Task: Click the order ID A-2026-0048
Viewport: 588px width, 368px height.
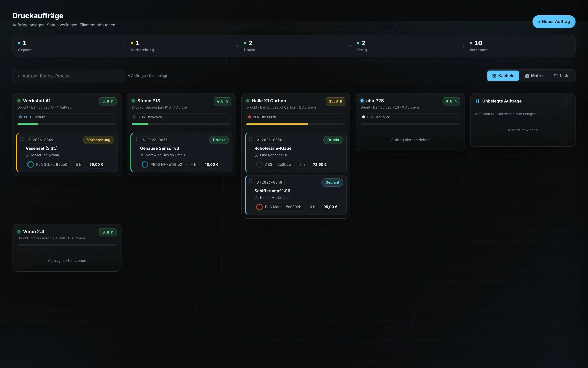Action: pyautogui.click(x=269, y=183)
